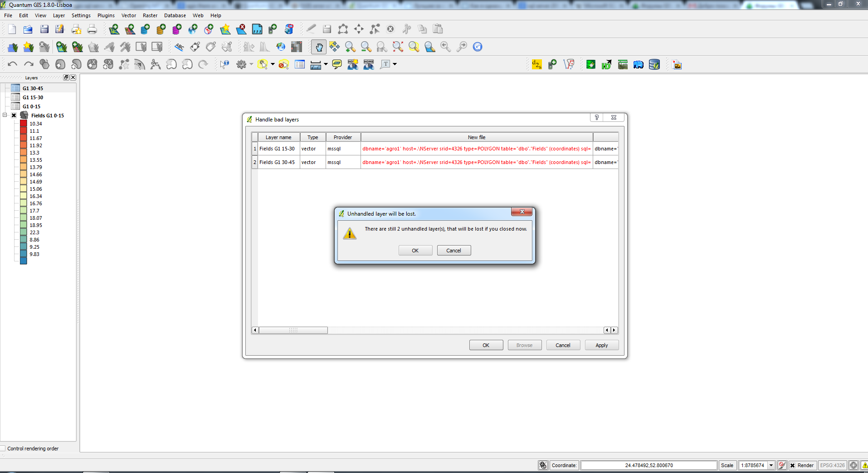Open the Database menu
This screenshot has width=868, height=473.
175,15
